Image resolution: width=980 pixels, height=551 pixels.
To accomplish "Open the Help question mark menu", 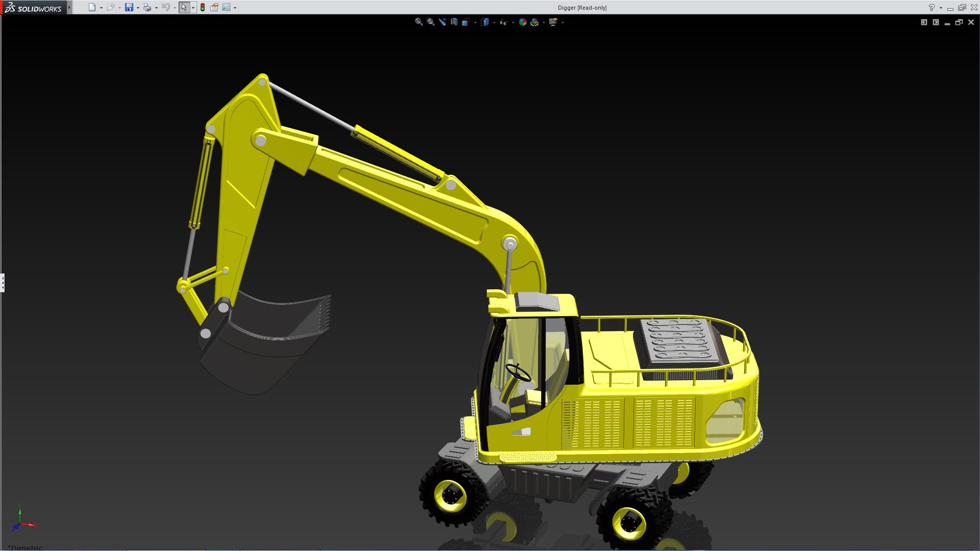I will [x=932, y=7].
